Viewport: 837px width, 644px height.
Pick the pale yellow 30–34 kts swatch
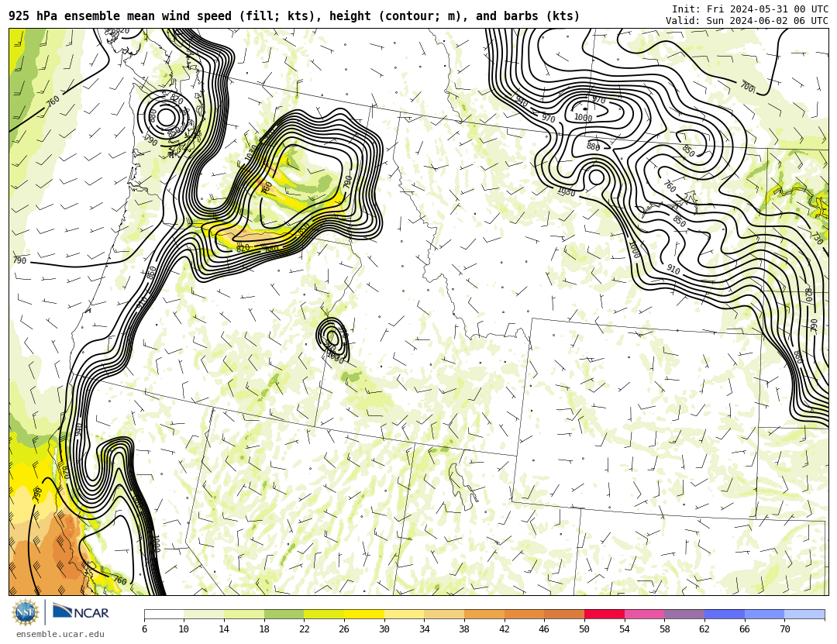click(404, 614)
